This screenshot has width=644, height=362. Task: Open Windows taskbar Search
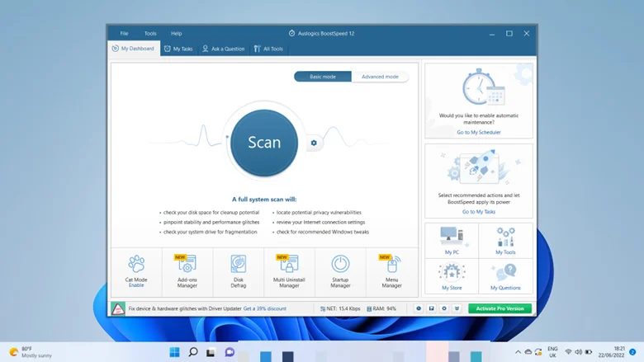[x=193, y=352]
